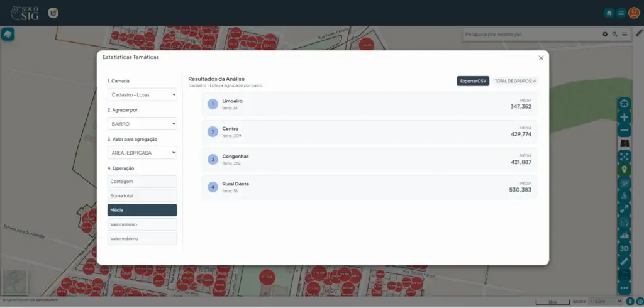Choose the Valor máximo operation
644x308 pixels.
[x=142, y=239]
